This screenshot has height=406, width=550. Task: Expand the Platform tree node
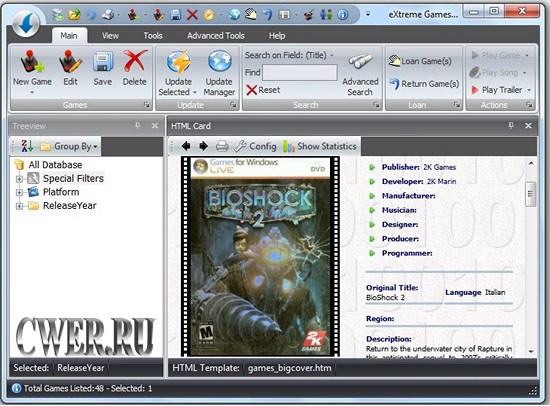19,193
